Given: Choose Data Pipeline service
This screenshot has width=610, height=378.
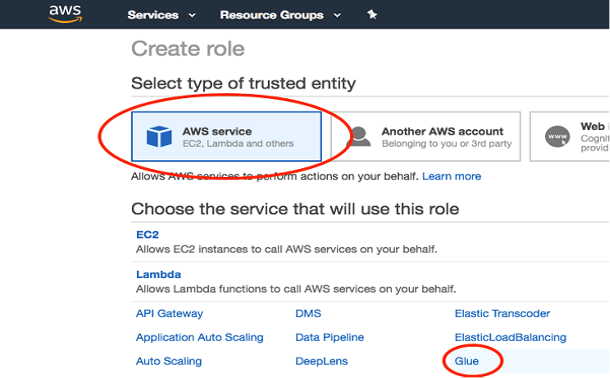Looking at the screenshot, I should 330,337.
